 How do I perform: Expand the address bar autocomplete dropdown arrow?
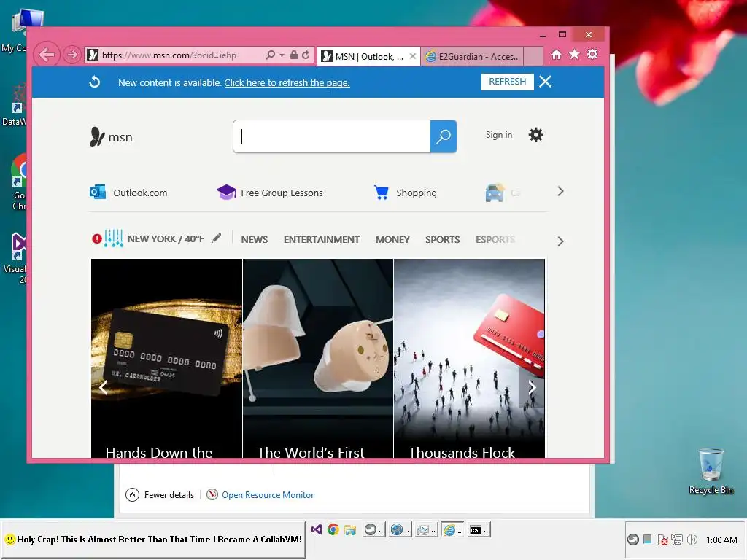point(282,55)
